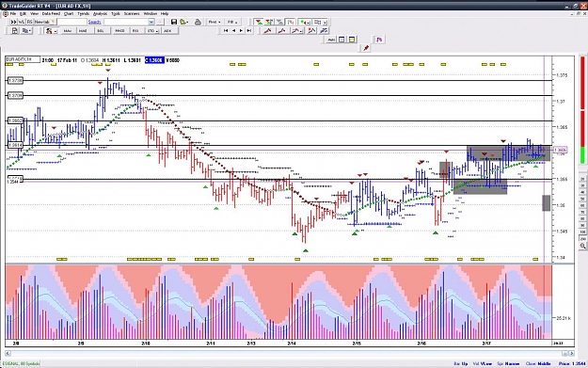Viewport: 588px width, 368px height.
Task: Select the blue parallel channel tool
Action: coord(324,31)
